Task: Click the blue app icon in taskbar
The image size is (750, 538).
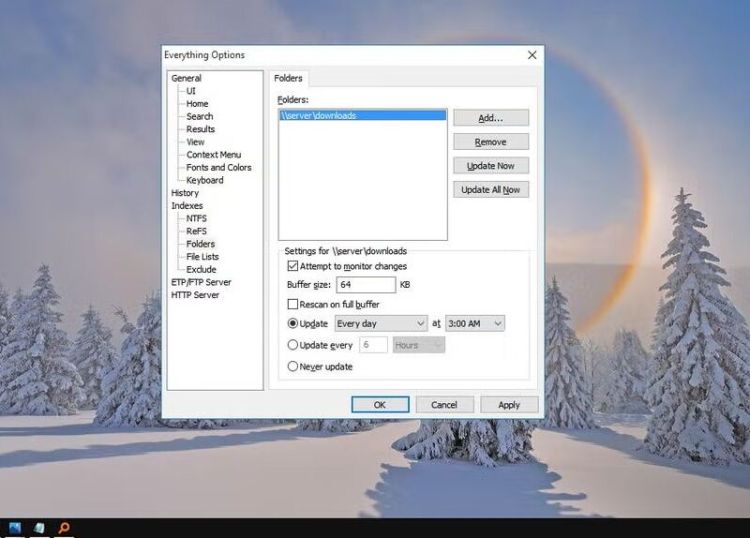Action: click(15, 527)
